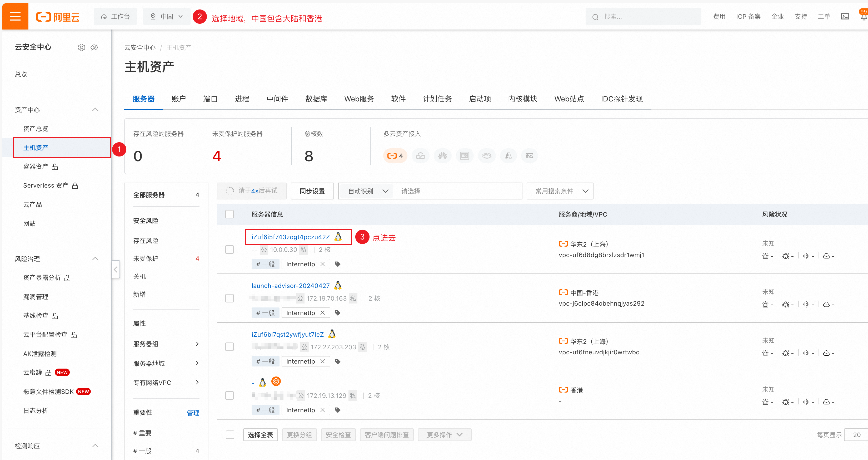The height and width of the screenshot is (460, 868).
Task: Click the IDC asset access icon
Action: pos(464,155)
